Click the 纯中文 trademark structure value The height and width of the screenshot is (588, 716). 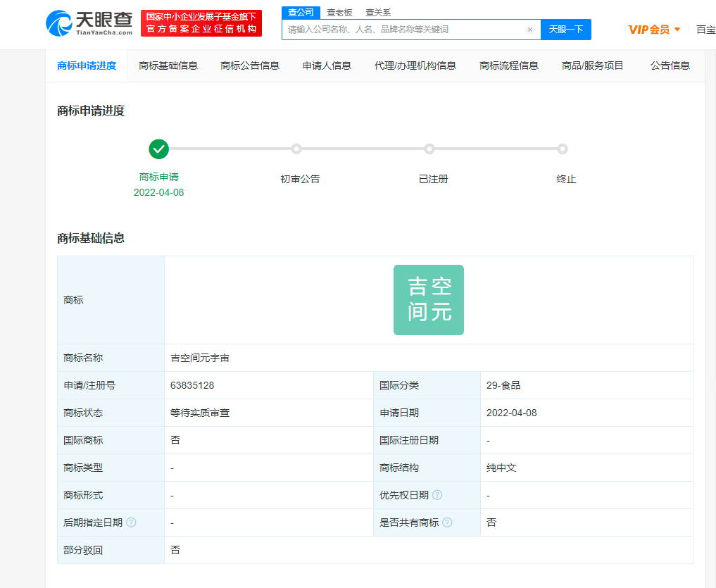tap(501, 468)
